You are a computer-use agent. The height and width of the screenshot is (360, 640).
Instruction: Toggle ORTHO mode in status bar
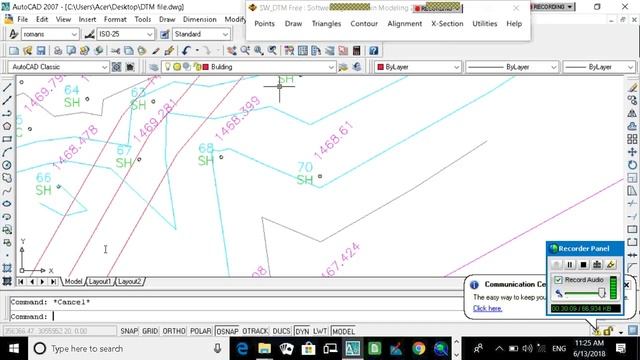pos(174,331)
